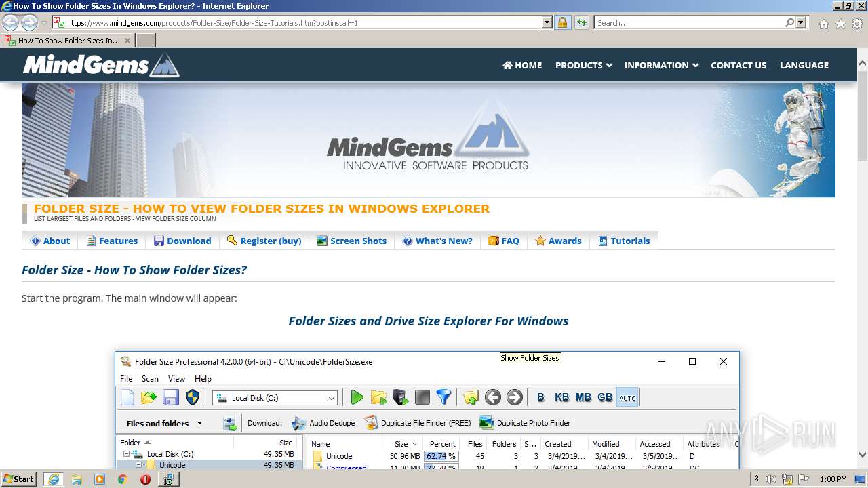
Task: Close the 'How To Show Folder Sizes' tab
Action: (x=127, y=41)
